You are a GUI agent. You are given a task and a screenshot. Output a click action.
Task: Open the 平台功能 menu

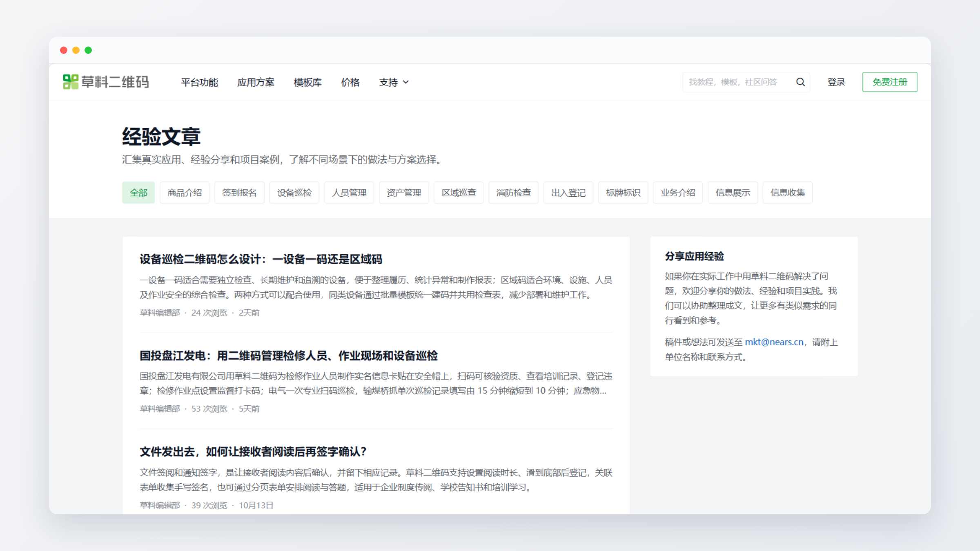click(199, 82)
